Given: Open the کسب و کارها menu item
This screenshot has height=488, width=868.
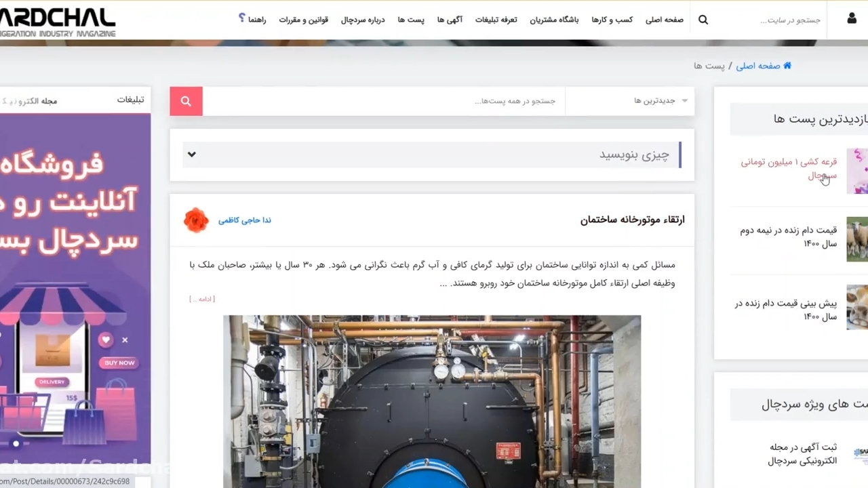Looking at the screenshot, I should (x=612, y=20).
